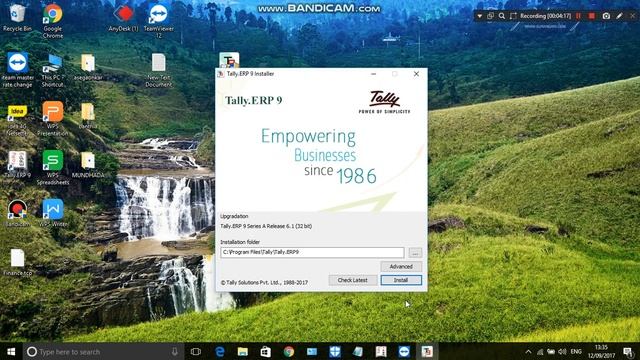The width and height of the screenshot is (640, 360).
Task: Show hidden system tray icons
Action: [529, 351]
